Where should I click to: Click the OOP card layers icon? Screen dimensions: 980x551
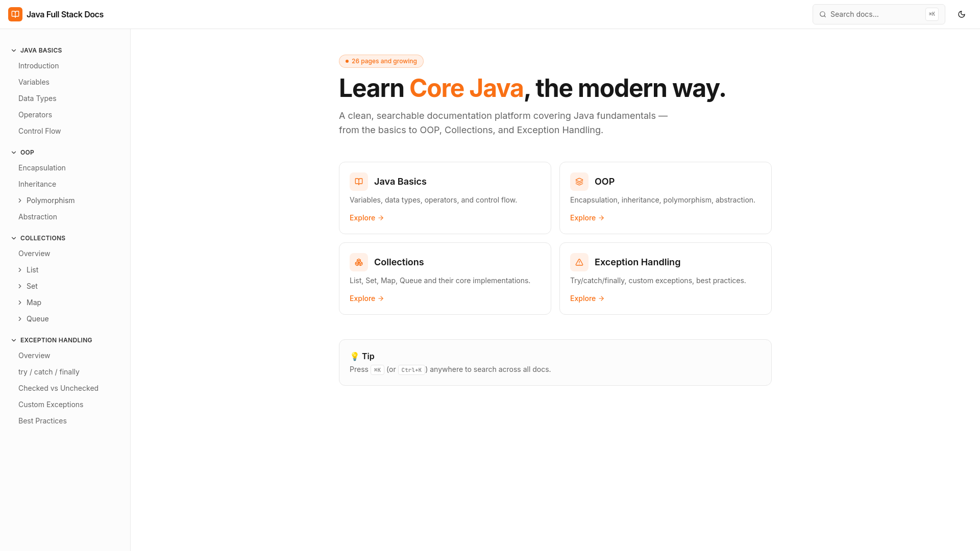click(579, 182)
